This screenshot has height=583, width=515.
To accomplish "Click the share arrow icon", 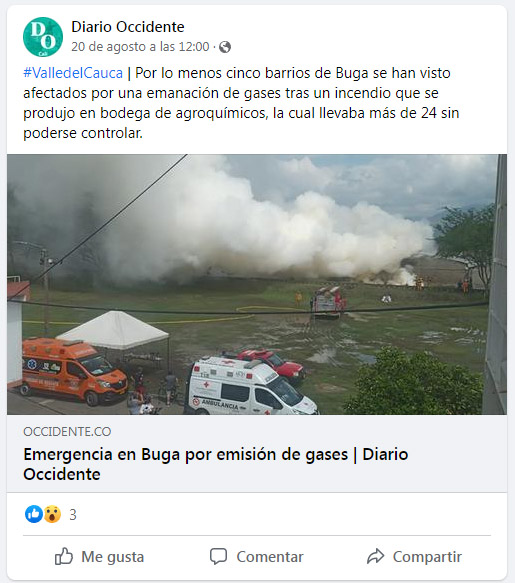I will [375, 557].
